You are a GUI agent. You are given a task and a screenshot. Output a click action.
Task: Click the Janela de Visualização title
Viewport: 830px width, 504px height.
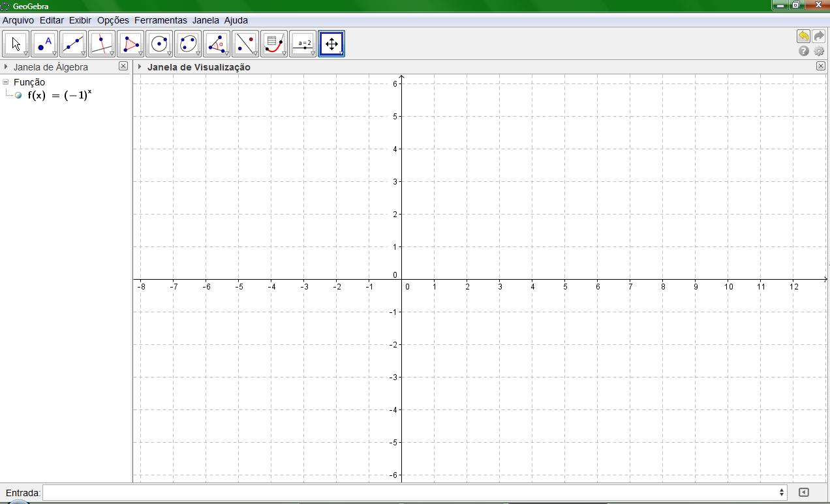point(199,67)
